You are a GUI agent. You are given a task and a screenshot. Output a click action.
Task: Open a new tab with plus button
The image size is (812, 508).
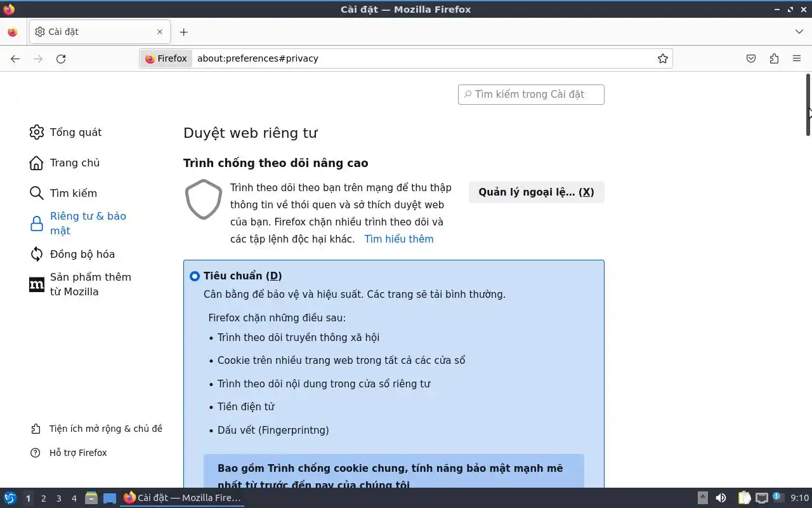pyautogui.click(x=183, y=32)
